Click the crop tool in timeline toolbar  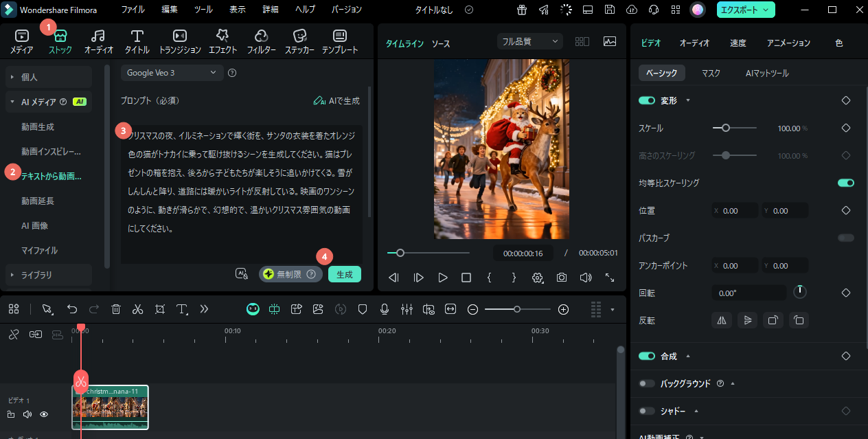click(x=159, y=309)
